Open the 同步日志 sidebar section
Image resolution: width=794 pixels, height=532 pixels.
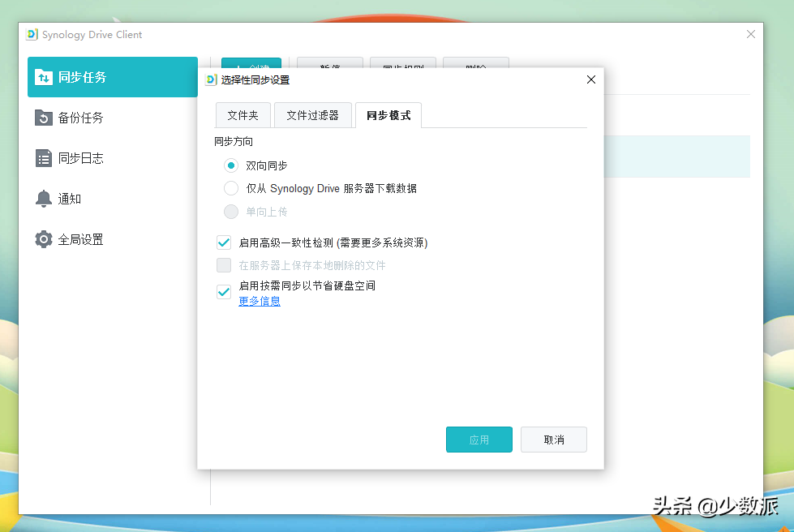tap(113, 158)
